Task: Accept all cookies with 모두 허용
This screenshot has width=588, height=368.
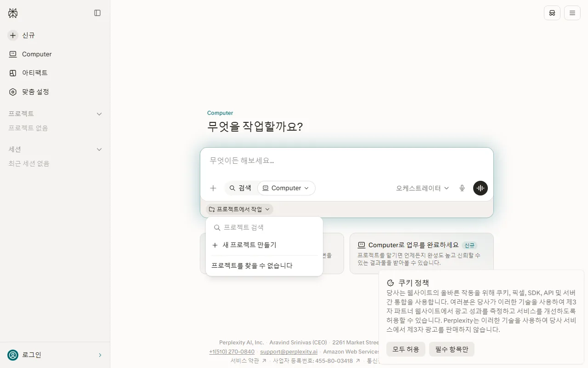Action: 406,349
